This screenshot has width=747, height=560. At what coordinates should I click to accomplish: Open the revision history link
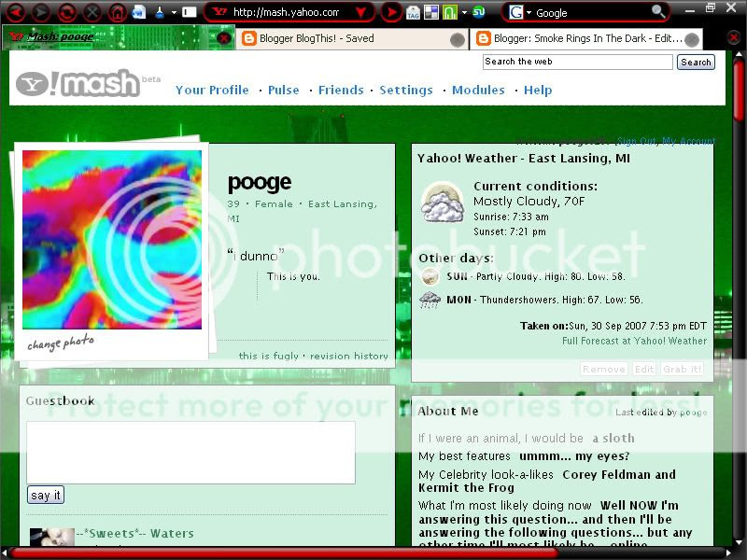(348, 356)
